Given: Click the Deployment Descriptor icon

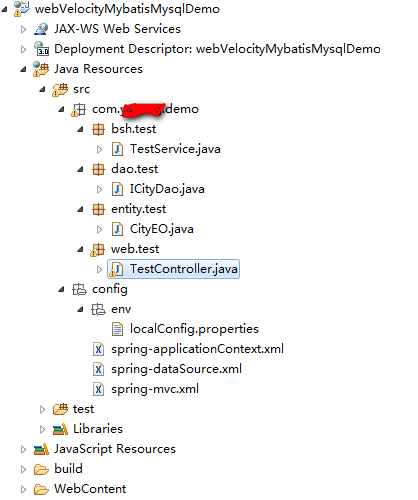Looking at the screenshot, I should tap(41, 49).
